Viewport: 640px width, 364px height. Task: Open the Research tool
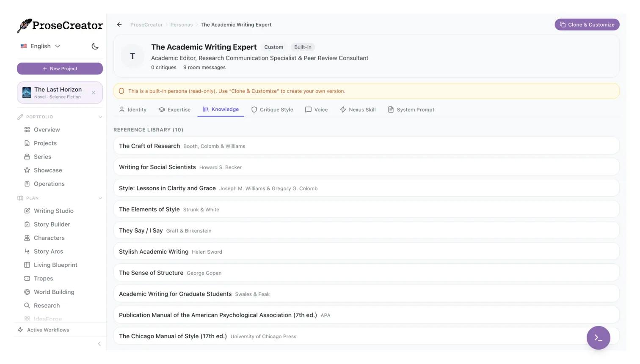coord(47,305)
